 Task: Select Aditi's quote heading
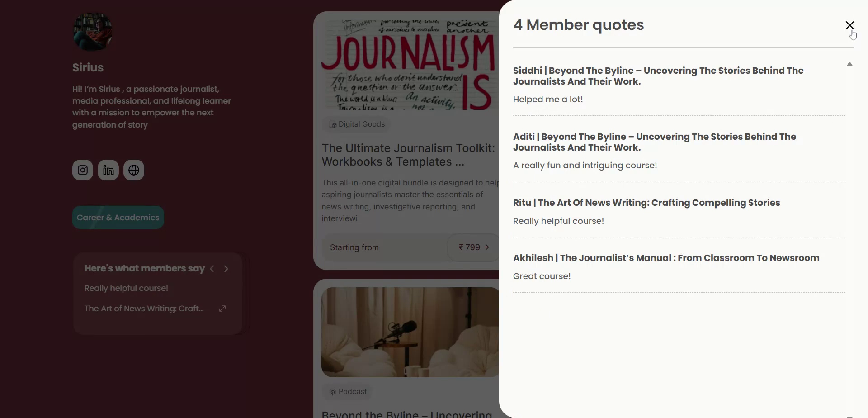pyautogui.click(x=654, y=142)
